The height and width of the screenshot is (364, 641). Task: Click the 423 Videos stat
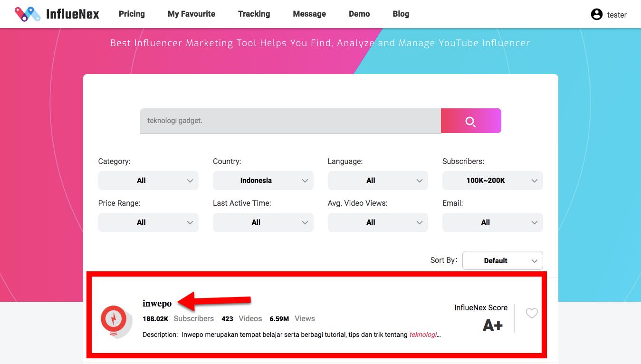241,318
